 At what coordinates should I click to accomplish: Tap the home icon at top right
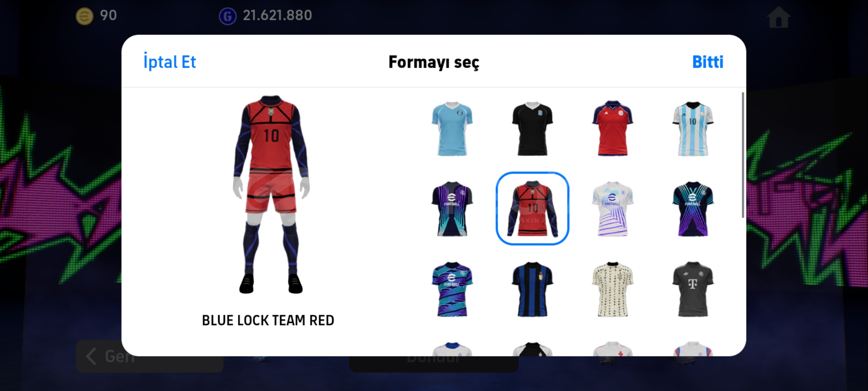point(779,17)
